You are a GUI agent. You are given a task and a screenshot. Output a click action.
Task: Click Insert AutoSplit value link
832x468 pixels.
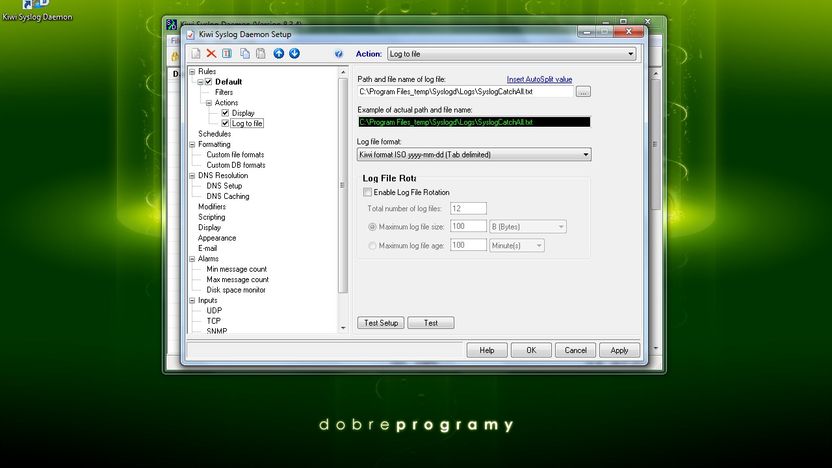pyautogui.click(x=539, y=79)
